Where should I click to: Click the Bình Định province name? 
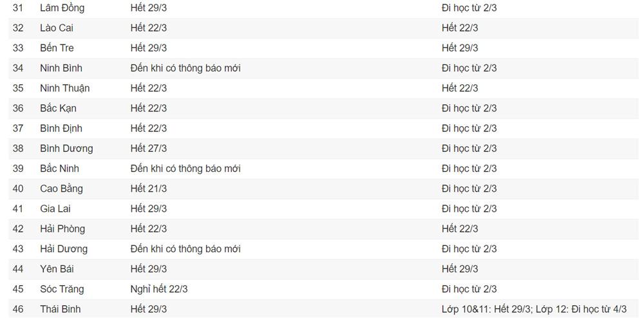click(x=61, y=128)
